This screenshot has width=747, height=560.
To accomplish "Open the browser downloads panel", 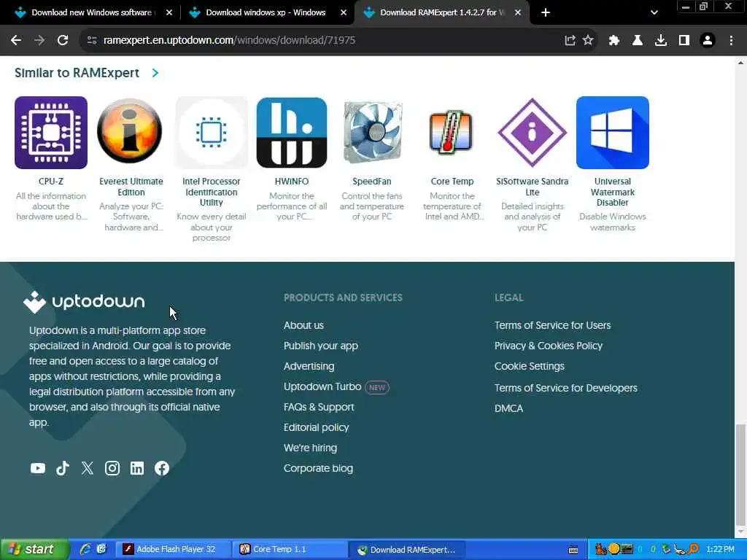I will tap(661, 40).
